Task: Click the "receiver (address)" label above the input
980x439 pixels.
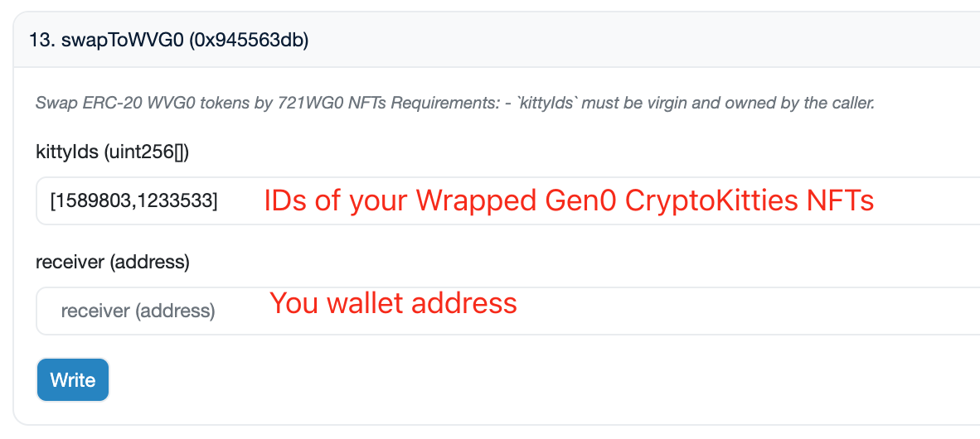Action: click(x=113, y=262)
